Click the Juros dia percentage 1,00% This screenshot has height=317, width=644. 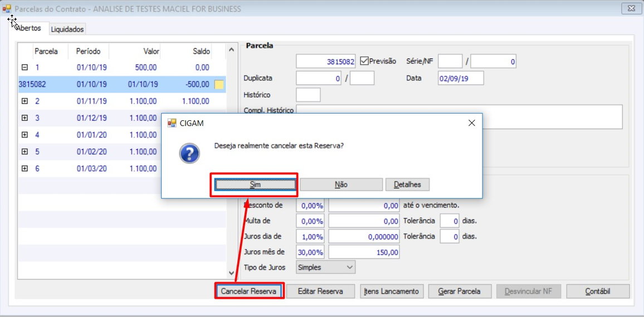310,237
